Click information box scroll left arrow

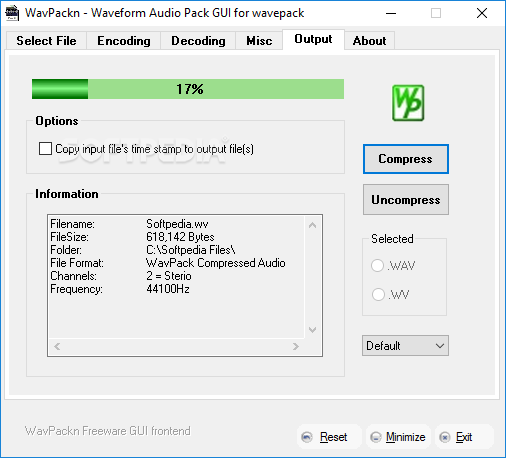(57, 346)
